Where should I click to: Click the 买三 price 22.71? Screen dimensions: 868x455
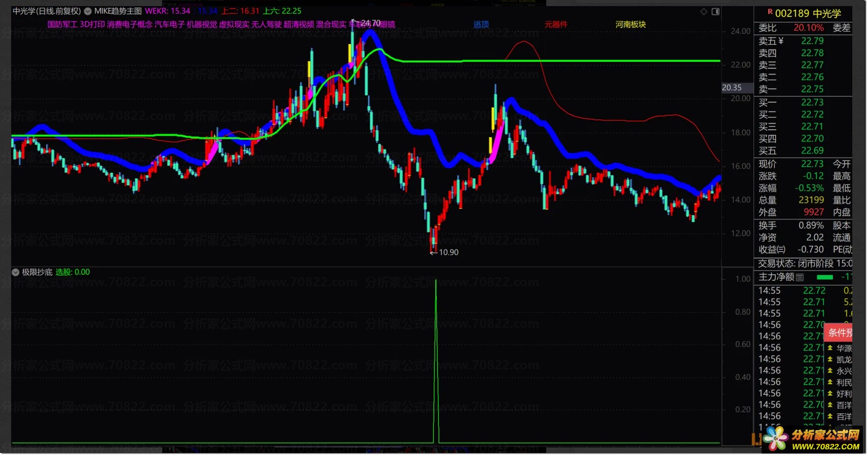pyautogui.click(x=812, y=127)
